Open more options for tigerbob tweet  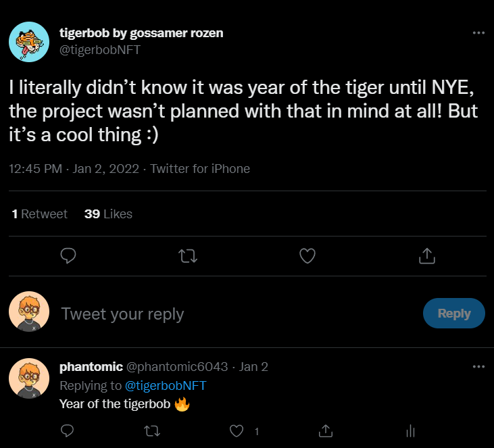click(x=478, y=33)
